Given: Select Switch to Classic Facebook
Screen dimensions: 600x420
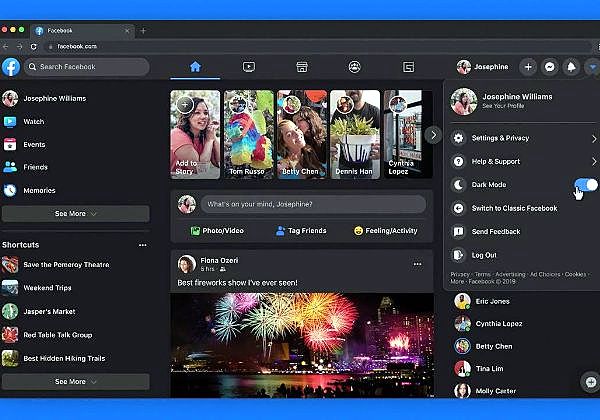Looking at the screenshot, I should coord(515,208).
